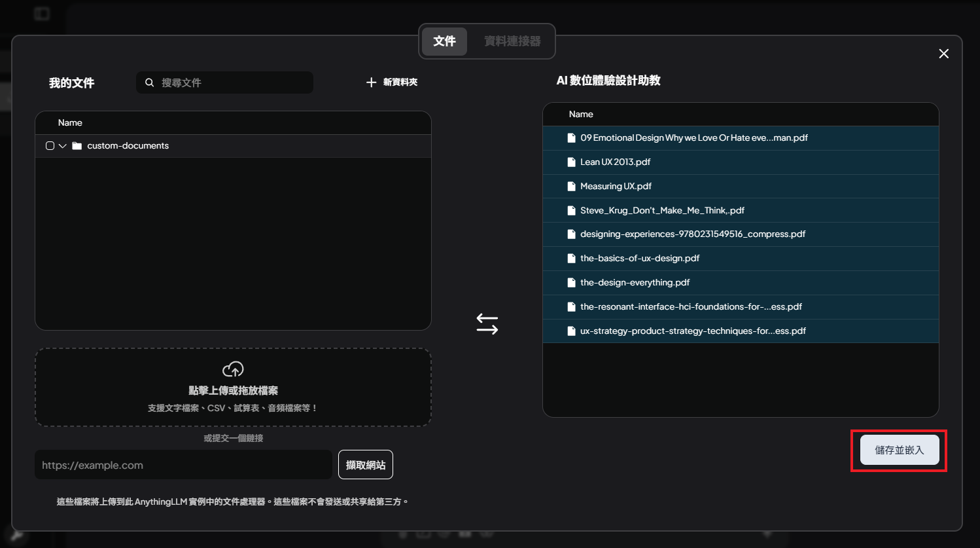The image size is (980, 548).
Task: Open the 資料連接器 tab
Action: tap(512, 41)
